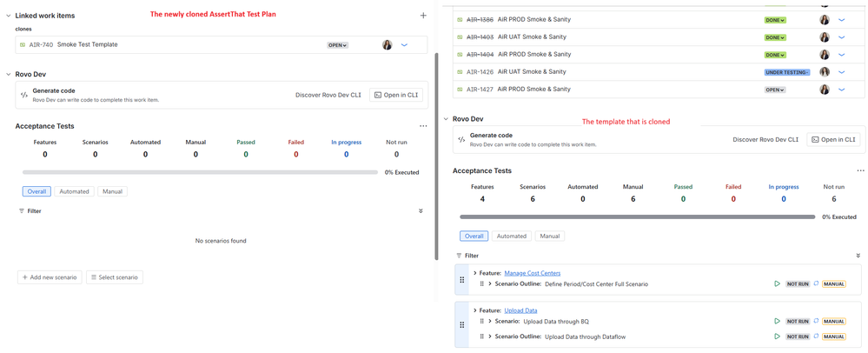The width and height of the screenshot is (868, 353).
Task: Expand blue chevron on AIR-1403 row
Action: tap(842, 37)
